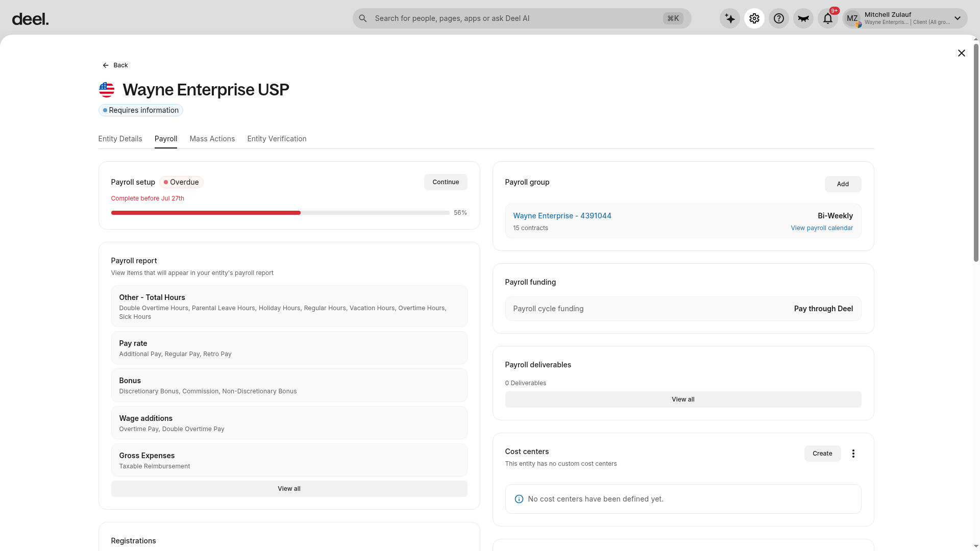
Task: Click the search magnifier icon
Action: [x=363, y=18]
